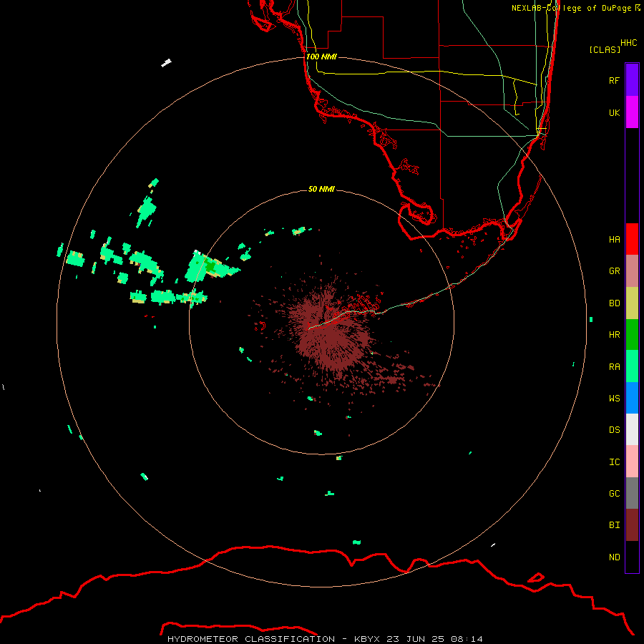Click the magenta UK legend color swatch
Screen dimensions: 644x644
tap(632, 112)
